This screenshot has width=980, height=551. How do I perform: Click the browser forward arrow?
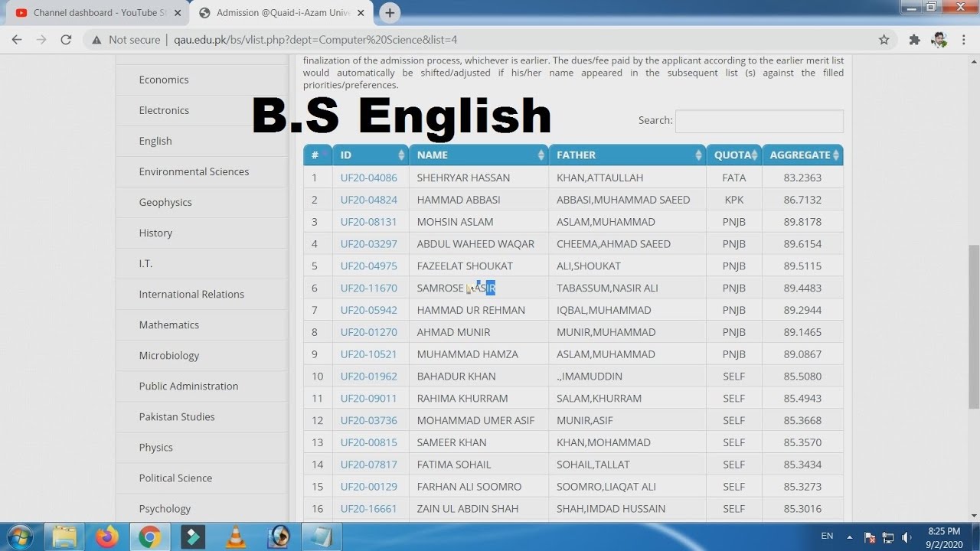pyautogui.click(x=41, y=40)
